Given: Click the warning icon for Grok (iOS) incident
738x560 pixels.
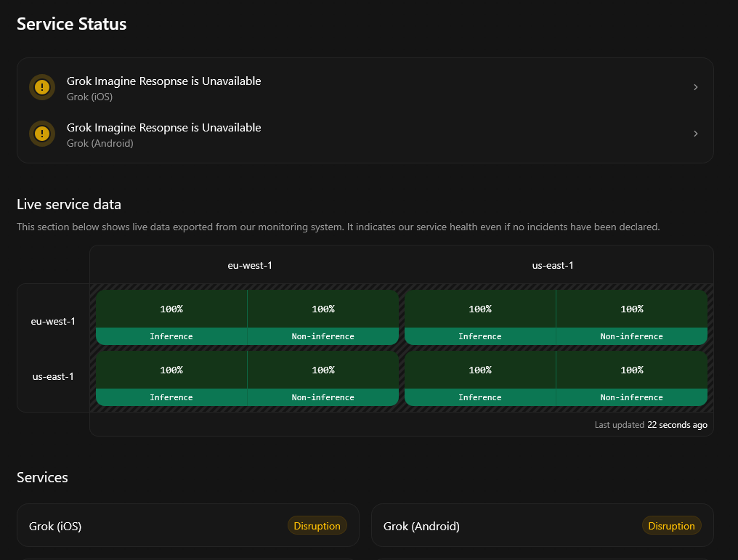Looking at the screenshot, I should coord(42,87).
